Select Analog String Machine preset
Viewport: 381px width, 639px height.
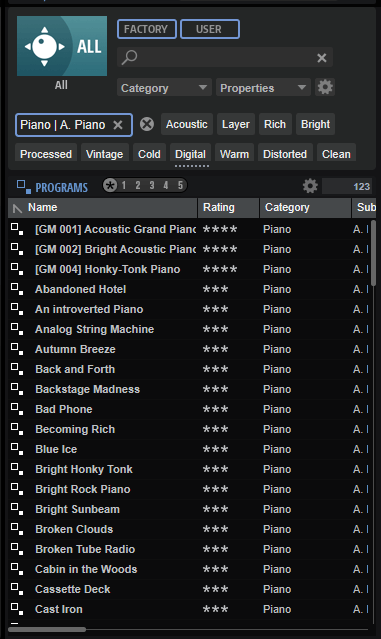pos(95,329)
